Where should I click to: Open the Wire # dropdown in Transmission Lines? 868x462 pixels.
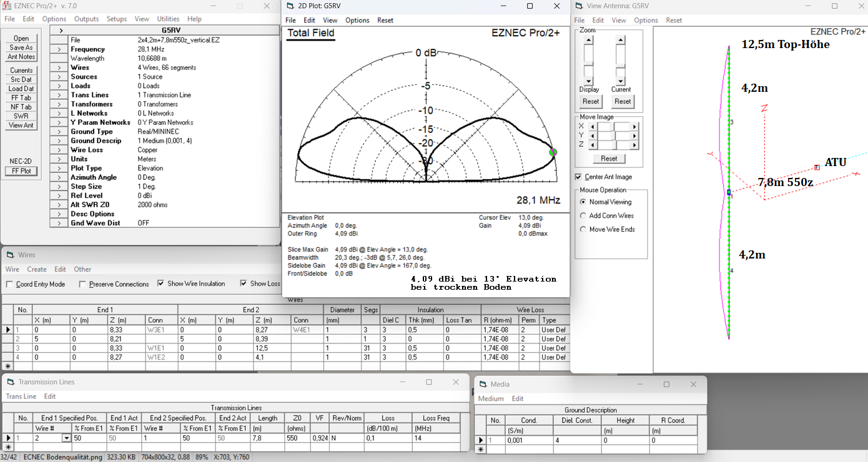click(66, 438)
